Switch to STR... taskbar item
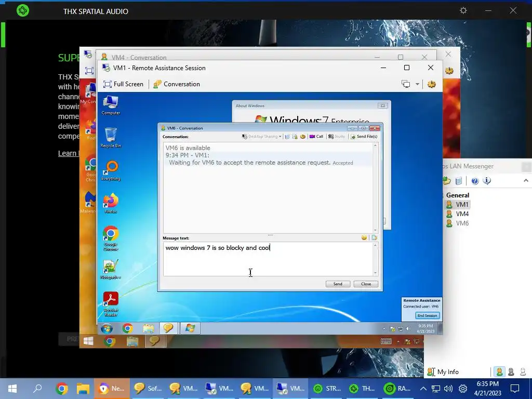The height and width of the screenshot is (399, 532). [x=327, y=389]
